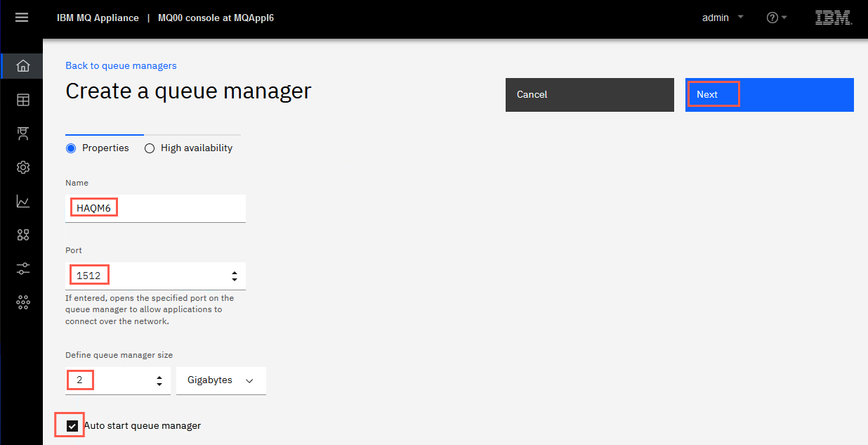868x445 pixels.
Task: Open the gear settings sidebar icon
Action: (x=23, y=167)
